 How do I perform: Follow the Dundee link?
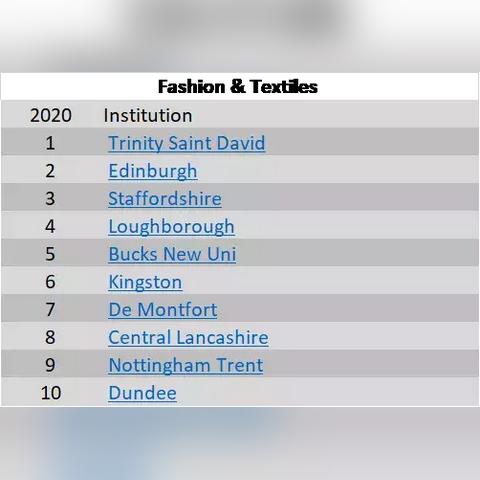pos(142,393)
